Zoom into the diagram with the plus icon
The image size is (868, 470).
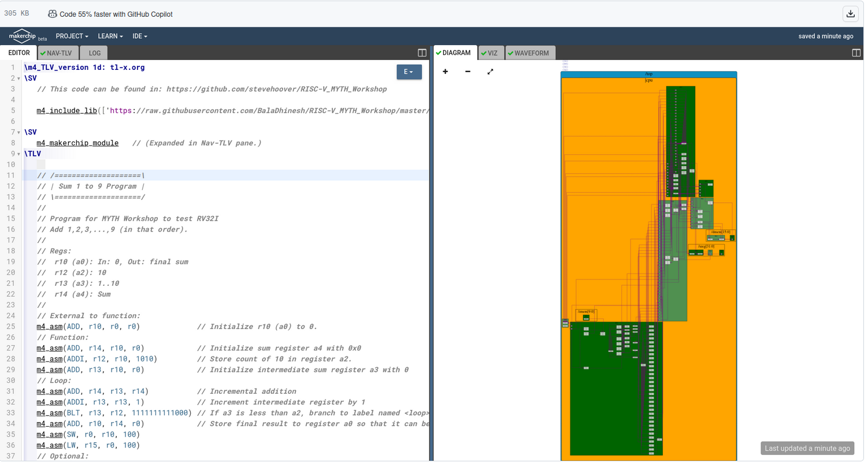click(x=445, y=72)
